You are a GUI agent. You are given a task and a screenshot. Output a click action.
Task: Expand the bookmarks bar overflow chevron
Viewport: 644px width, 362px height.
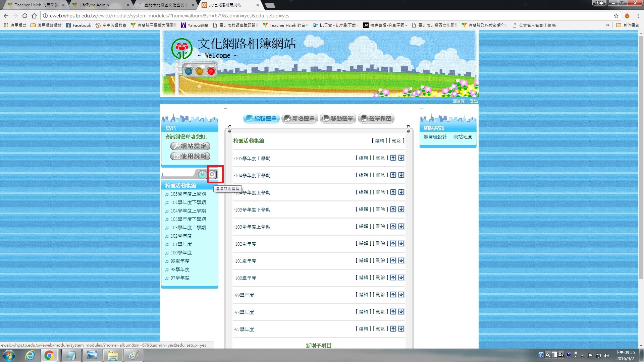click(x=607, y=25)
